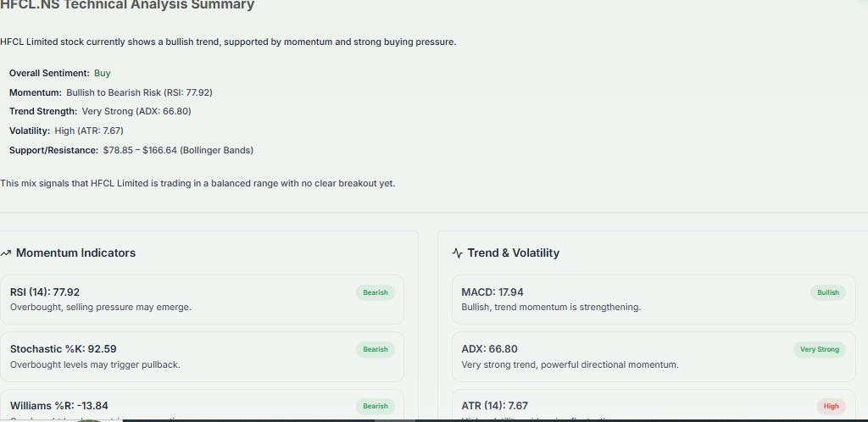
Task: Click the pulse icon beside Trend & Volatility
Action: click(457, 253)
